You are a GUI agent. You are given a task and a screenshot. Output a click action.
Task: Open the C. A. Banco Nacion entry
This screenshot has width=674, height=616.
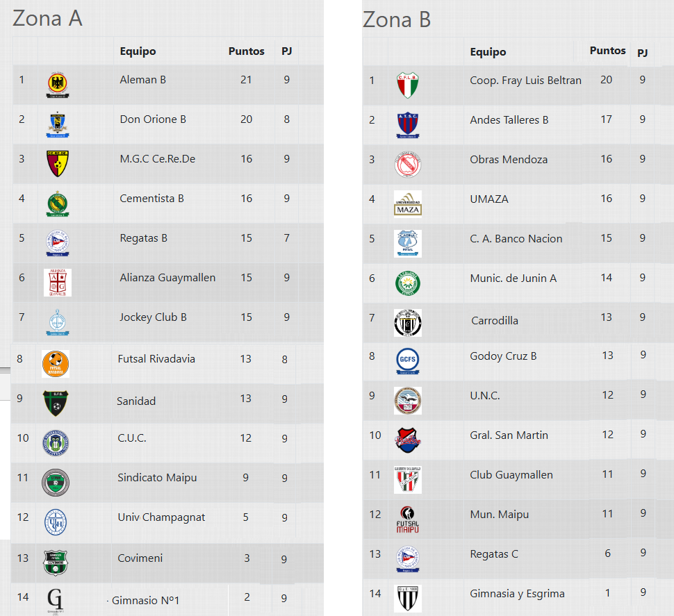click(516, 238)
